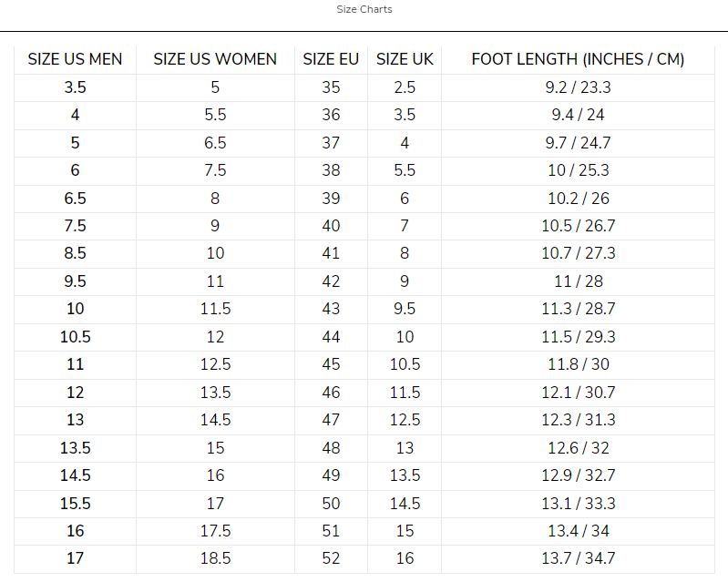The width and height of the screenshot is (728, 582).
Task: Click the SIZE EU column header
Action: click(331, 59)
